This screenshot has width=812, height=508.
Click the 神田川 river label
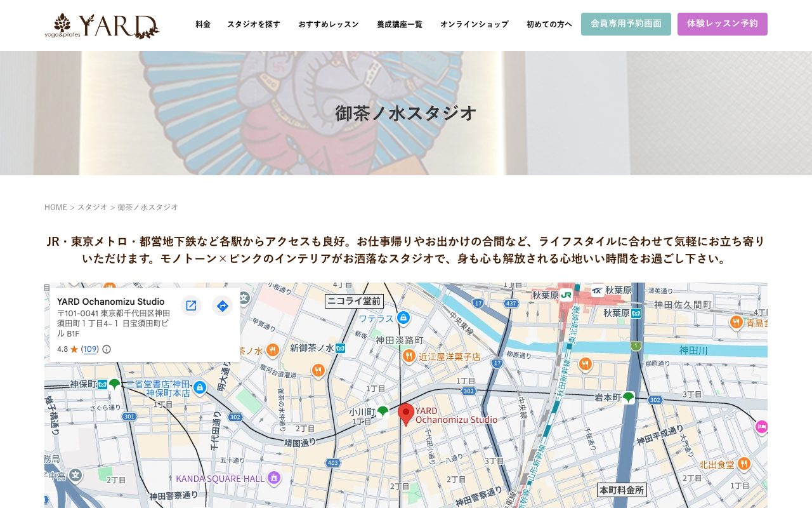[x=693, y=350]
